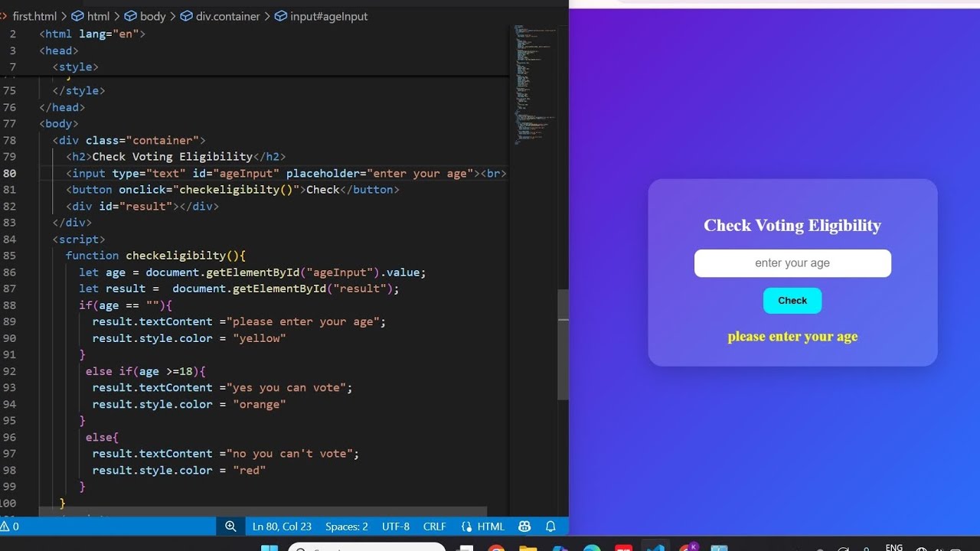The image size is (980, 551).
Task: Click line number 92 in the gutter
Action: coord(9,371)
